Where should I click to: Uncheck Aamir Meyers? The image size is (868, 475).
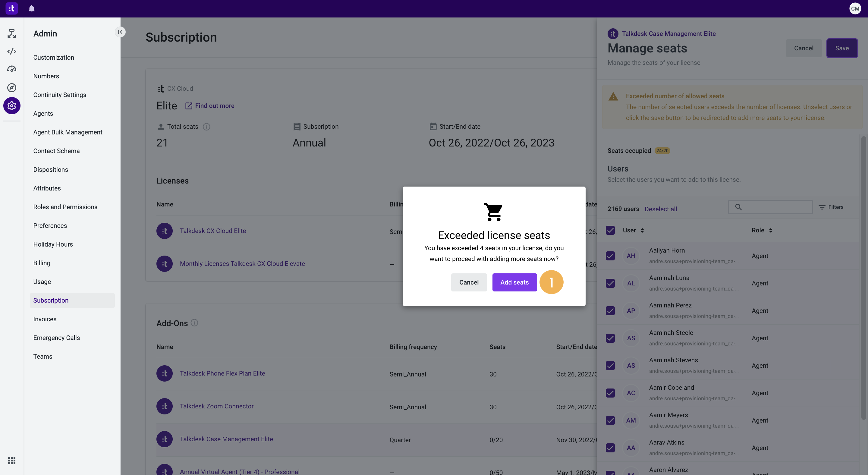point(610,421)
